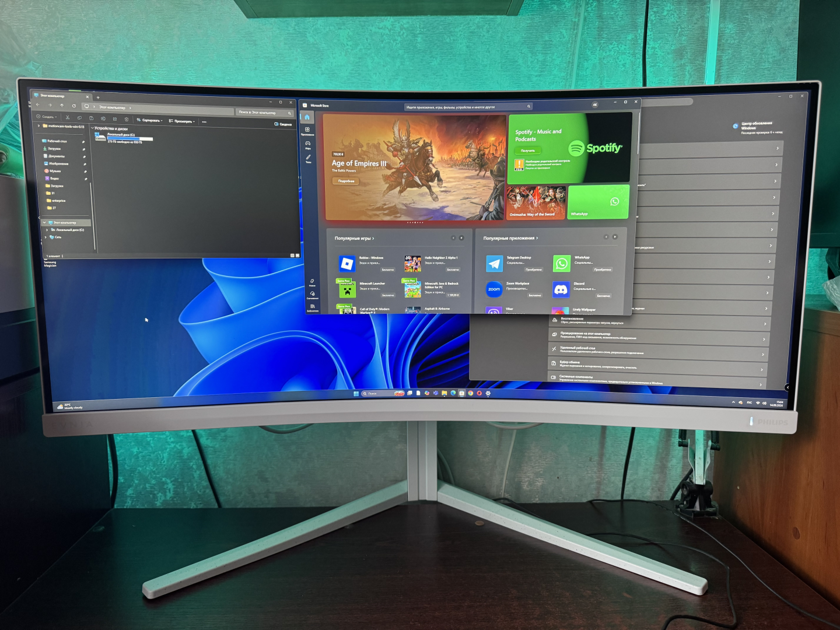Expand the motioncam-tools-win-0.13 folder
Image resolution: width=840 pixels, height=630 pixels.
(39, 125)
